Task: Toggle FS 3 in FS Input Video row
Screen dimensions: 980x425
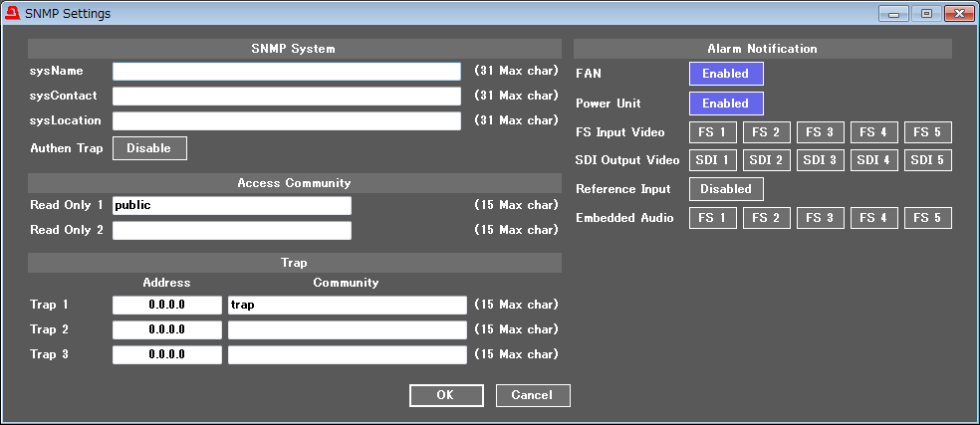Action: pyautogui.click(x=821, y=132)
